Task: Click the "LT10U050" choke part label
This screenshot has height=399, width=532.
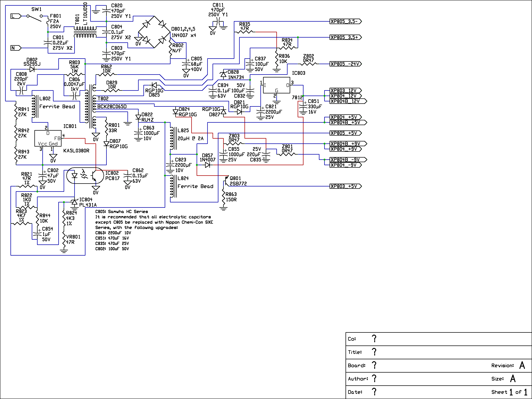Action: click(85, 14)
